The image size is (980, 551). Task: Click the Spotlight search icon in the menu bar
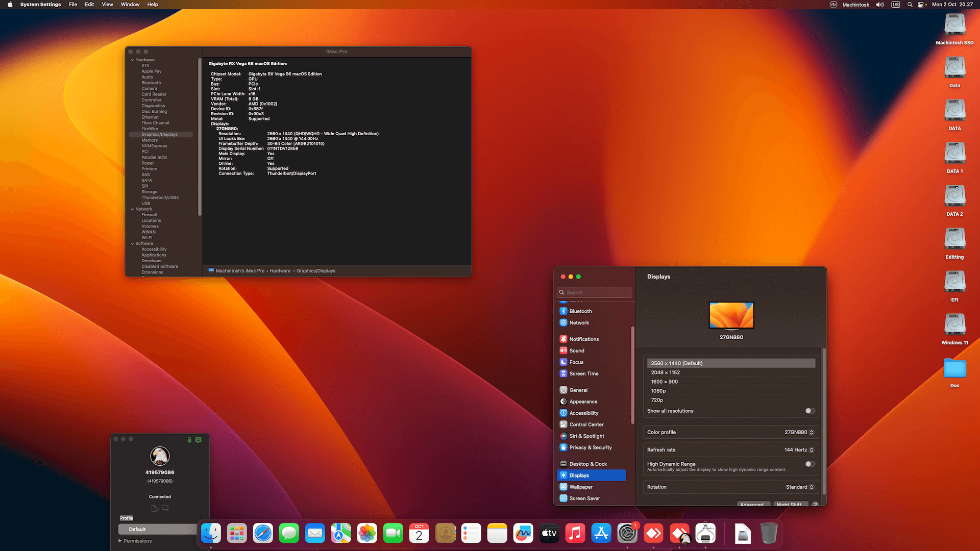[909, 5]
